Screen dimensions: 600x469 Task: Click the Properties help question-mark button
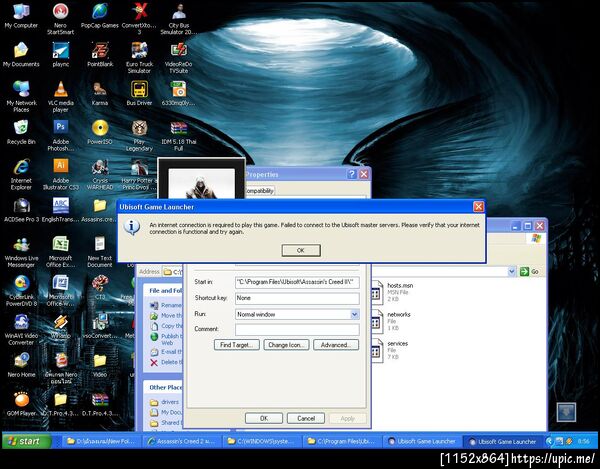coord(351,174)
